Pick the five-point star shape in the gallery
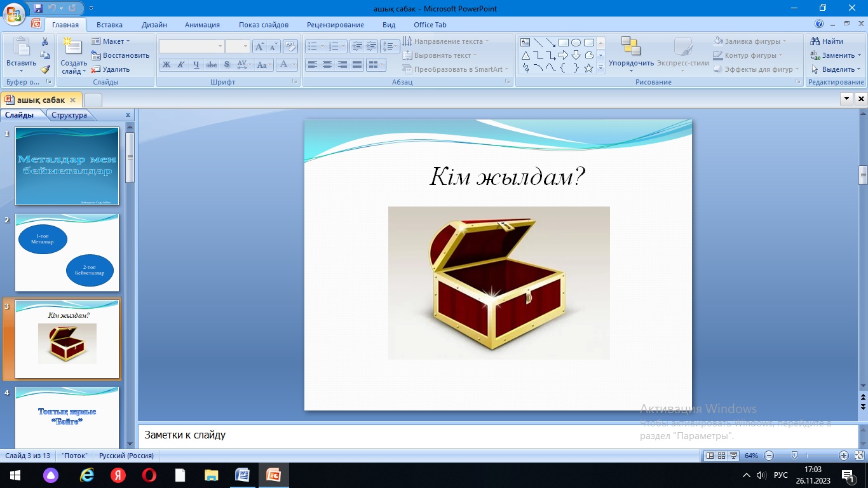The height and width of the screenshot is (488, 868). pyautogui.click(x=588, y=68)
